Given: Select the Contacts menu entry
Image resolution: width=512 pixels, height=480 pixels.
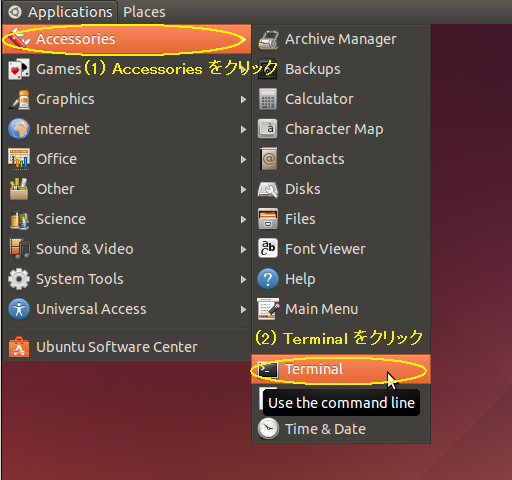Looking at the screenshot, I should (341, 159).
